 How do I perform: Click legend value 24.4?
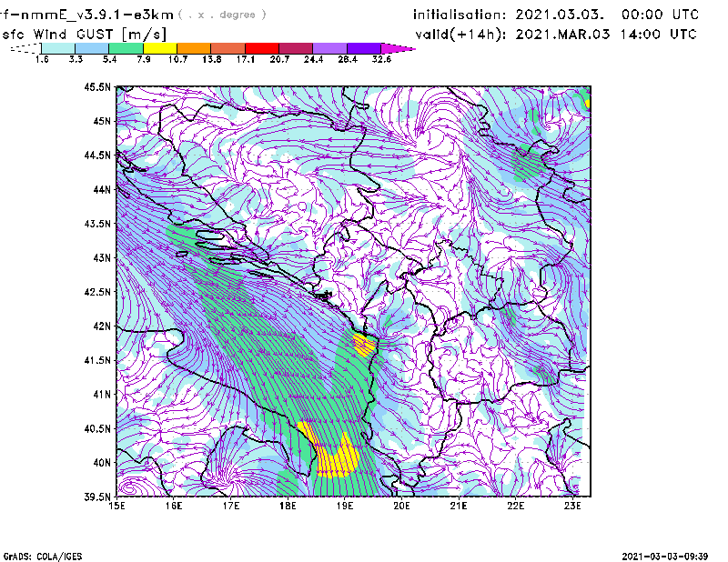[x=313, y=59]
